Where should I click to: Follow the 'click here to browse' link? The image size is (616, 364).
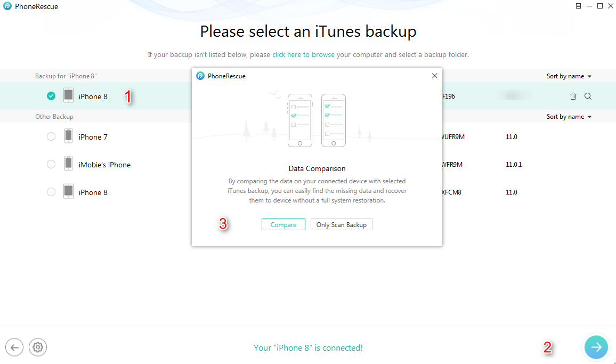coord(303,55)
